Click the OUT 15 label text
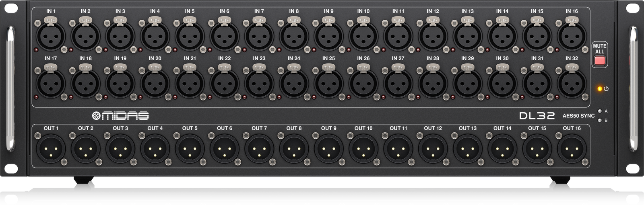 (x=537, y=128)
